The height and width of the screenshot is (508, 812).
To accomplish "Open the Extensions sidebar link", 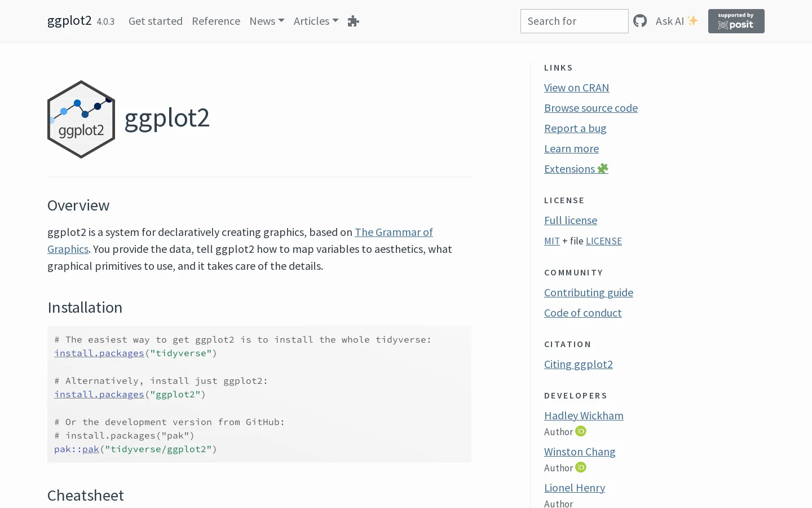I will (x=576, y=169).
